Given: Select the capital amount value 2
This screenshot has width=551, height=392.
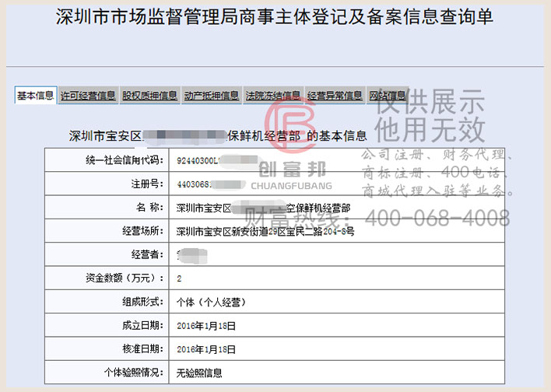Looking at the screenshot, I should [x=179, y=278].
